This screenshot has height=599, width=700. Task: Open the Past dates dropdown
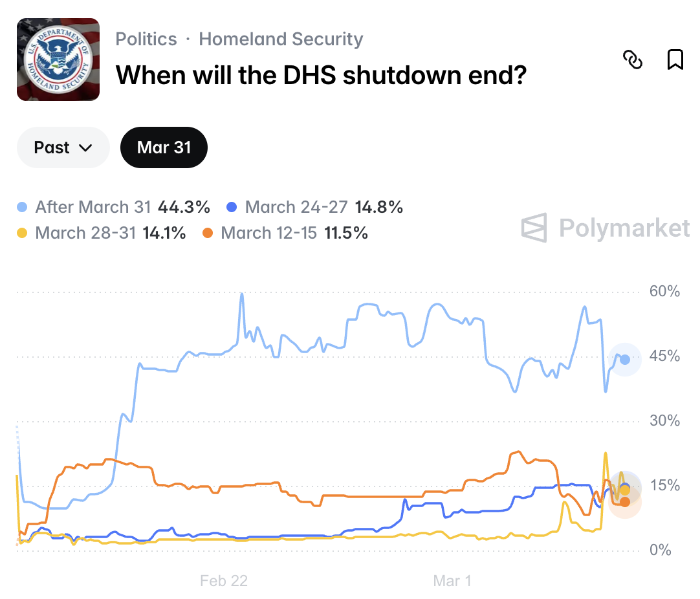[63, 147]
